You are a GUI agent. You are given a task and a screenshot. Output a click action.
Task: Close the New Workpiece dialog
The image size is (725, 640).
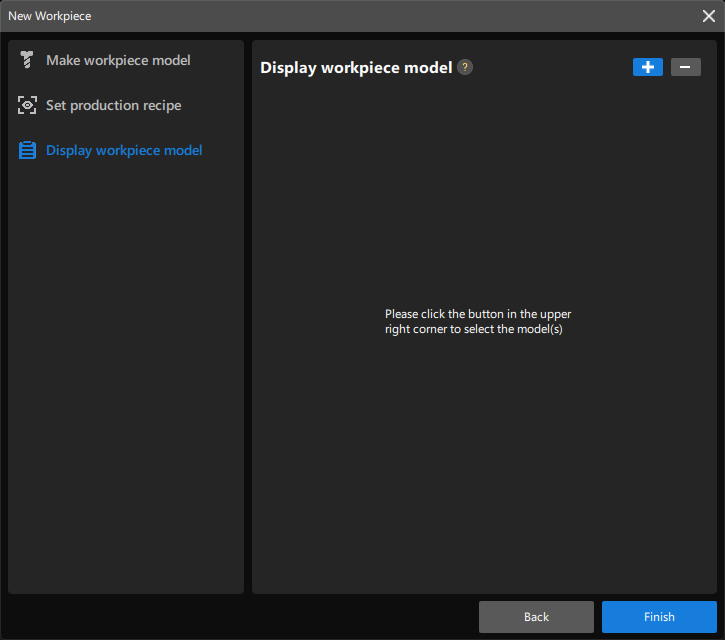click(708, 15)
